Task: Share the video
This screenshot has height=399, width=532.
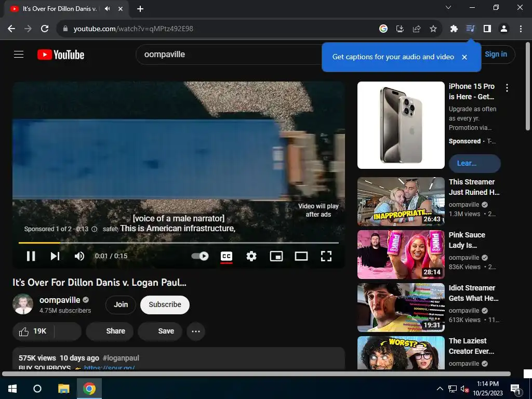Action: tap(110, 331)
